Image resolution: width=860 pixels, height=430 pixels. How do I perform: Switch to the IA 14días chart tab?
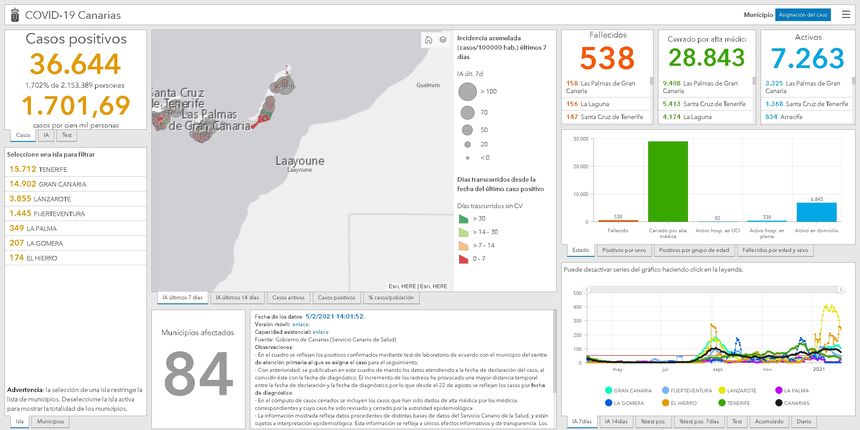click(614, 422)
